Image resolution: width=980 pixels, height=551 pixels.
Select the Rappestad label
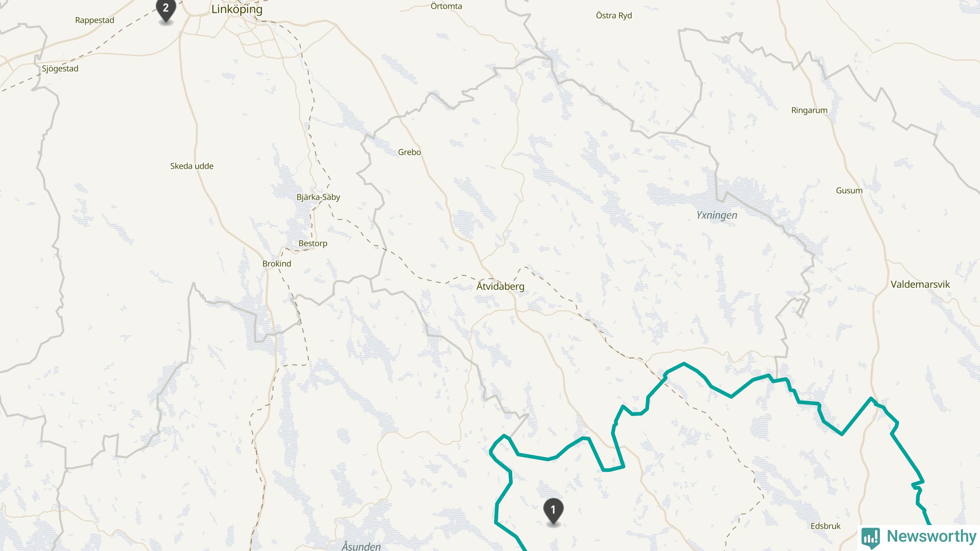pyautogui.click(x=95, y=20)
